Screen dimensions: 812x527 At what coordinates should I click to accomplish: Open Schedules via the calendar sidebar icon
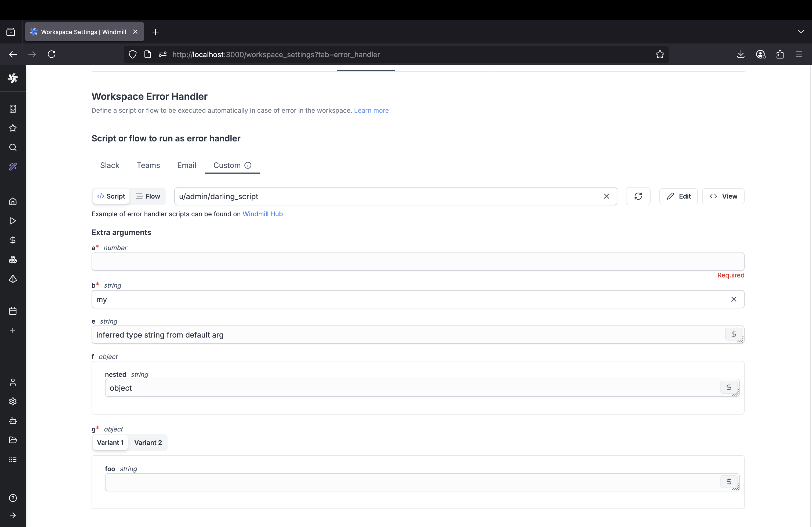(x=13, y=311)
